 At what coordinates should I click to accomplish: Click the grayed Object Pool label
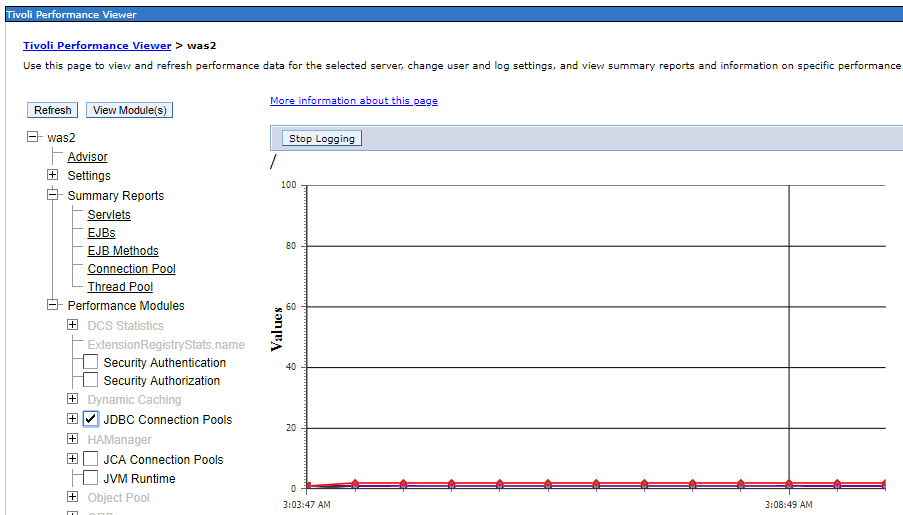(x=118, y=498)
